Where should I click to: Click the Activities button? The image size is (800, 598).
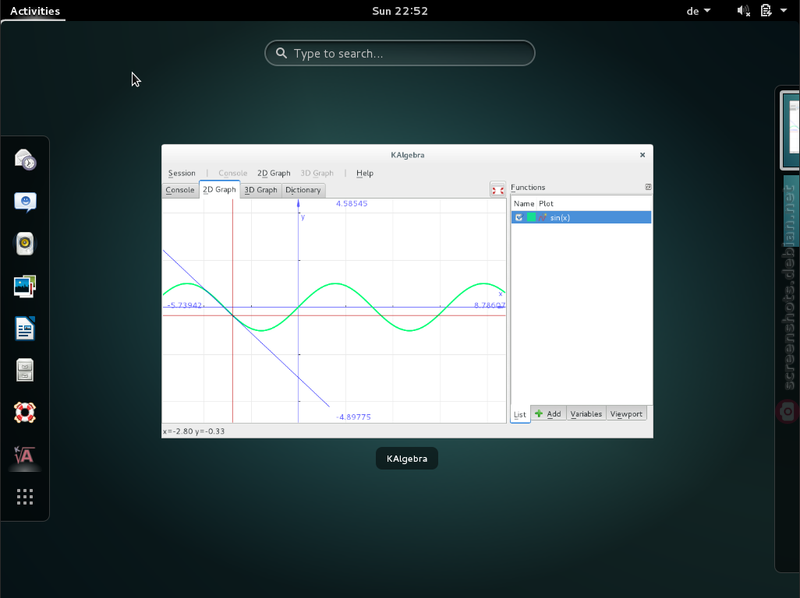point(35,11)
